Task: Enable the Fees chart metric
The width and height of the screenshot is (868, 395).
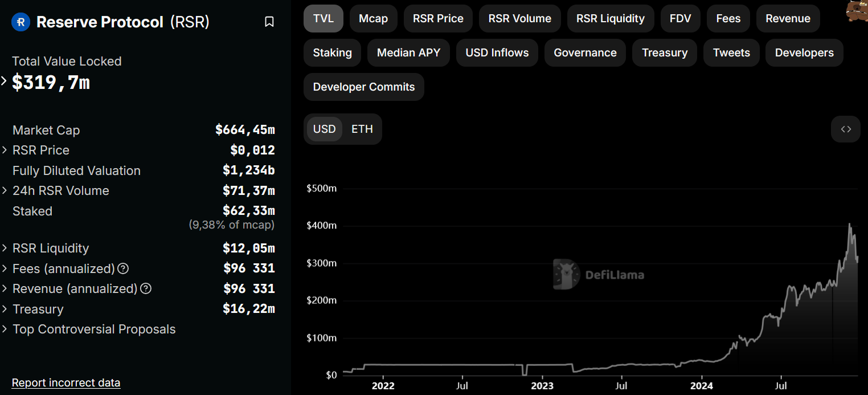Action: point(728,19)
